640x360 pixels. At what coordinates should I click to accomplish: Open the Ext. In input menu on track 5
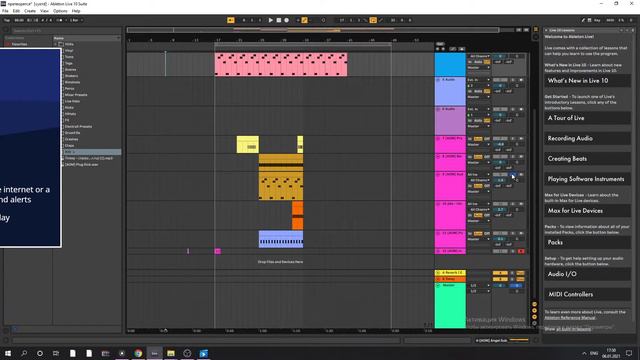click(478, 80)
